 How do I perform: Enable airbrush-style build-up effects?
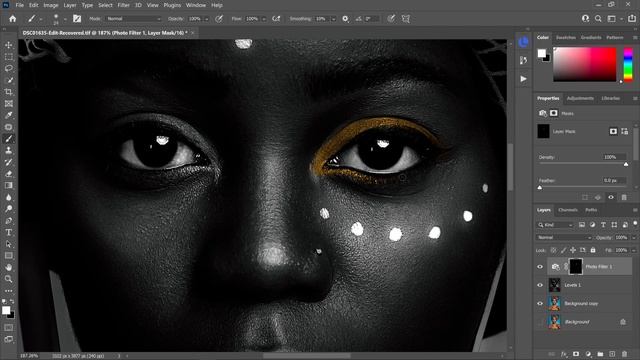pyautogui.click(x=276, y=19)
